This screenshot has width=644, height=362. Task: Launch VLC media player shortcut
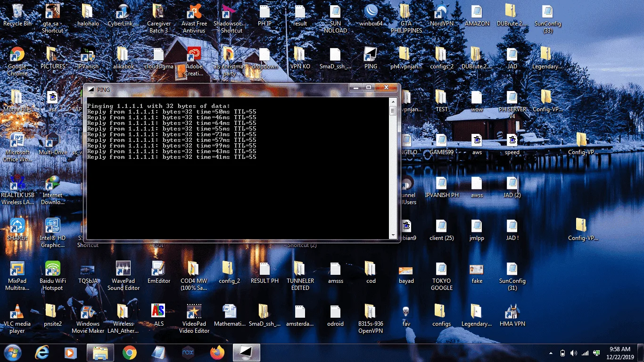17,319
